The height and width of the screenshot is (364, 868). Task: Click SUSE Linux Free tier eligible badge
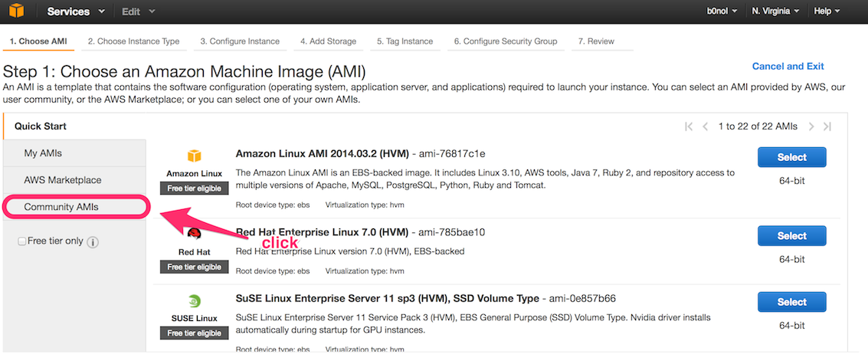point(195,333)
